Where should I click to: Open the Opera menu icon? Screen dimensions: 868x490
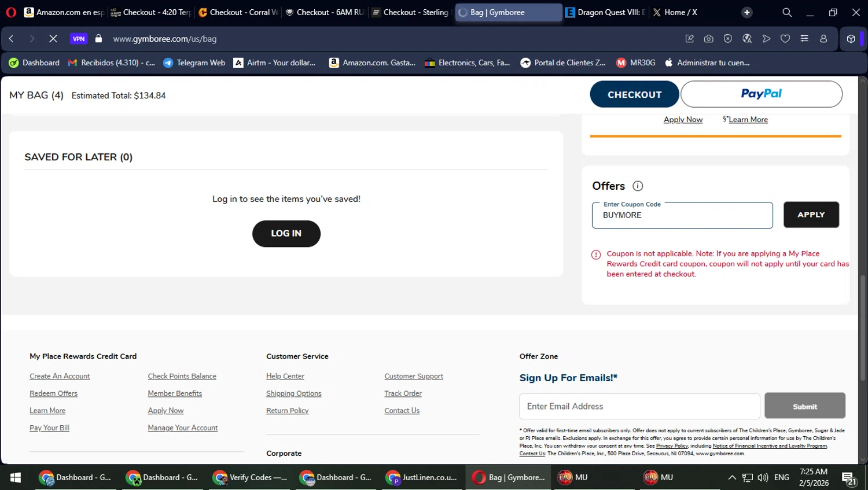click(x=11, y=12)
